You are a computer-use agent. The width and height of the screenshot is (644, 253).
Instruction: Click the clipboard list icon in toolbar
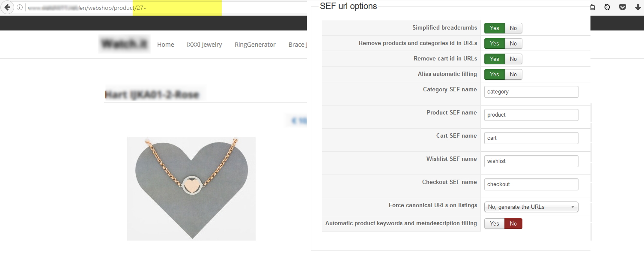tap(593, 7)
